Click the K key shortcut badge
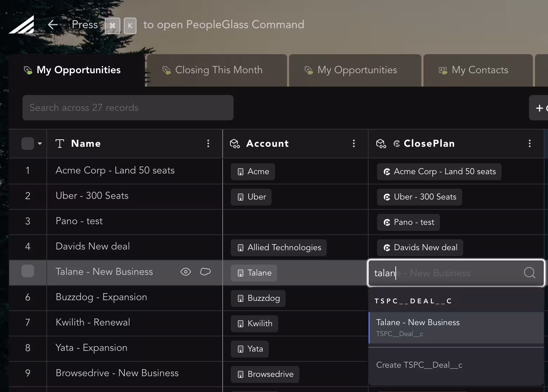The image size is (548, 392). [x=130, y=26]
